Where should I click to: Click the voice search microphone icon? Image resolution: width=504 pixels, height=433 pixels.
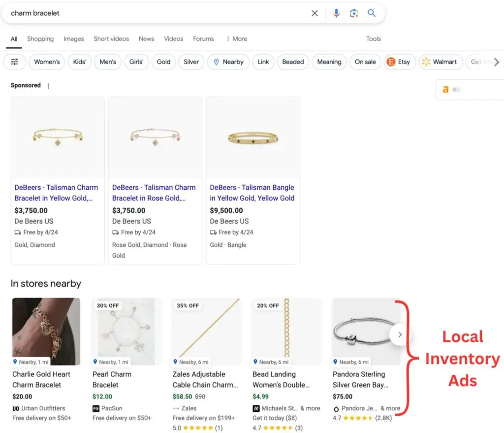click(x=337, y=13)
